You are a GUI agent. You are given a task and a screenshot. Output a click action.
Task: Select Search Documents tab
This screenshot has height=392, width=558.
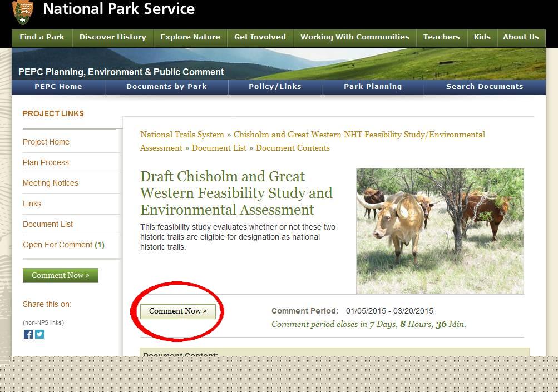click(x=485, y=87)
